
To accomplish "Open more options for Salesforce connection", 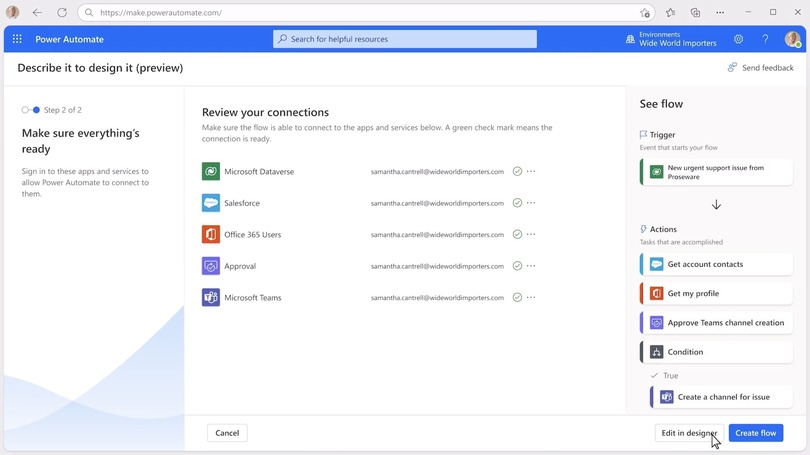I will coord(531,202).
